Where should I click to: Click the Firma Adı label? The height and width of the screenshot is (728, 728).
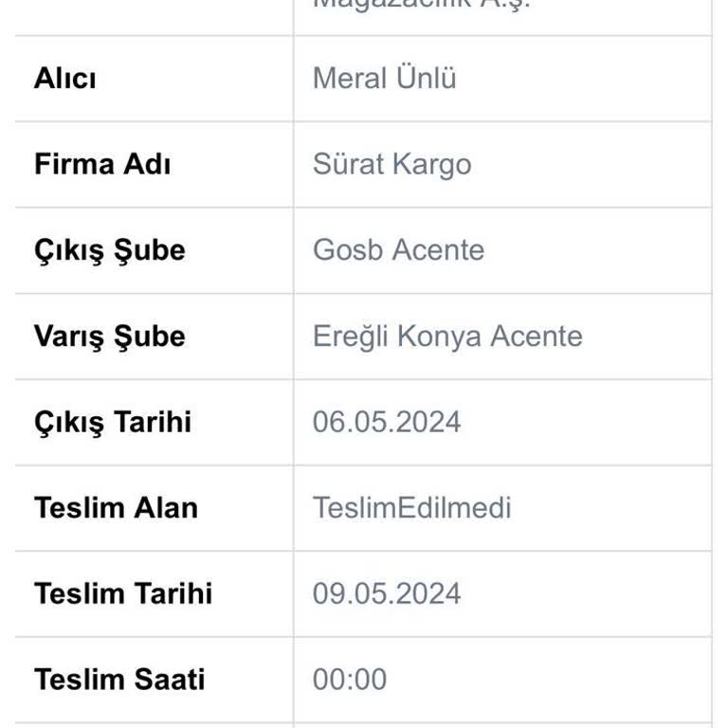(102, 164)
